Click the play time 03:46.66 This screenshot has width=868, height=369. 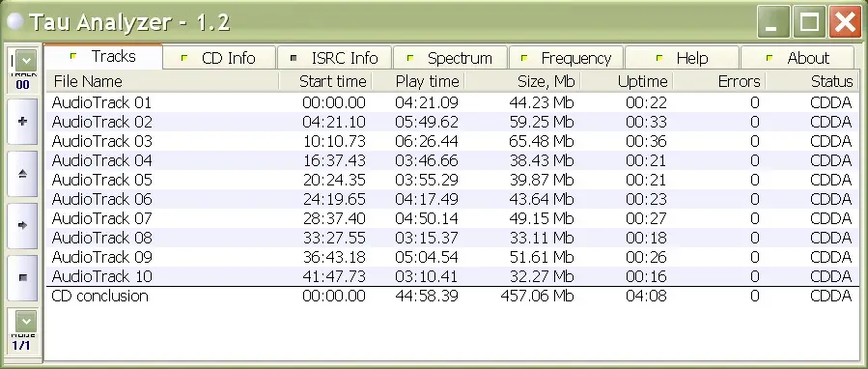click(427, 160)
